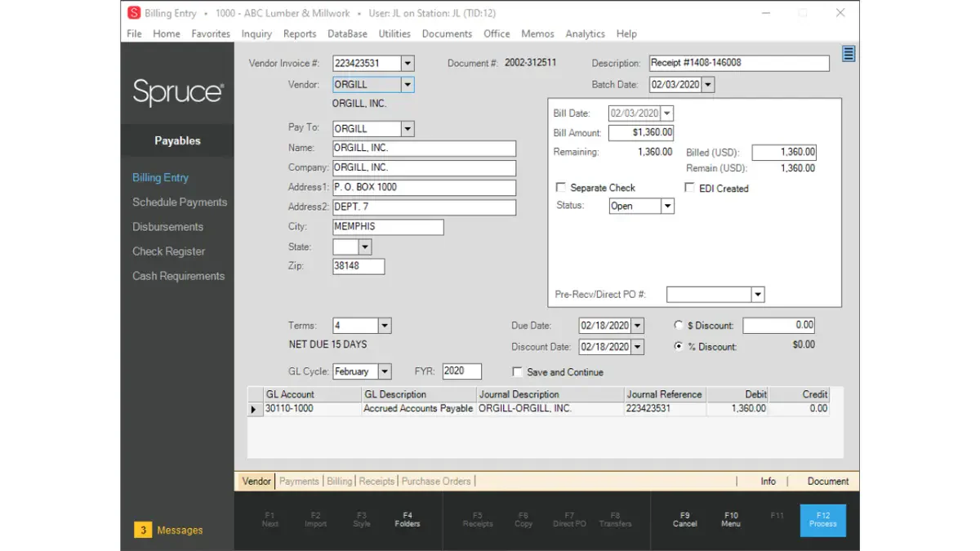Image resolution: width=980 pixels, height=551 pixels.
Task: Open the Discount Date calendar dropdown
Action: pyautogui.click(x=638, y=347)
